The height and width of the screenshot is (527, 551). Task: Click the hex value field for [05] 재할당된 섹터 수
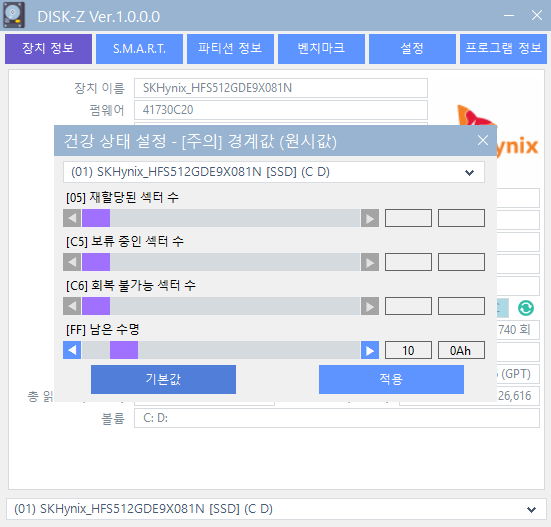pyautogui.click(x=461, y=218)
